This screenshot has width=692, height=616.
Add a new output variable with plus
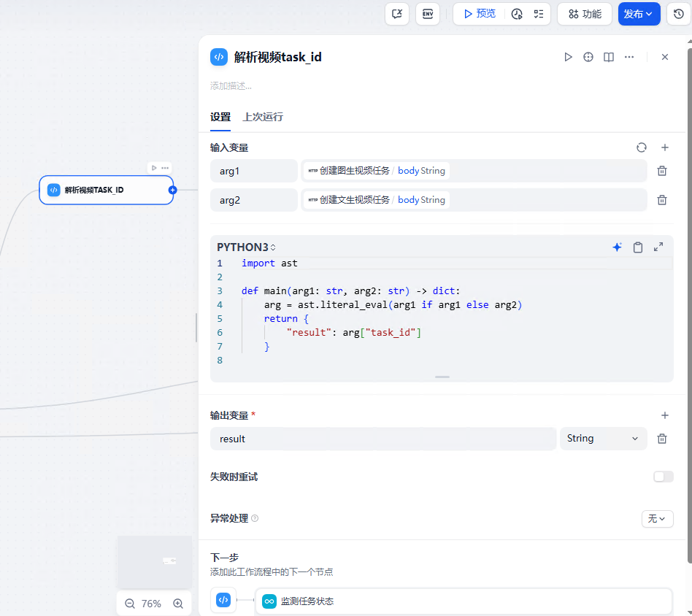(x=665, y=415)
